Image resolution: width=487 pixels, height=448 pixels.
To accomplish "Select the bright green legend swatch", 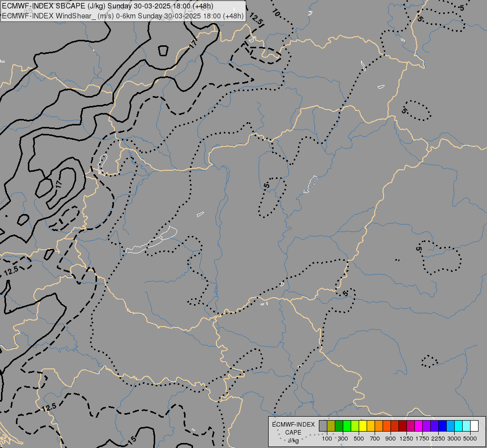I will (x=347, y=426).
